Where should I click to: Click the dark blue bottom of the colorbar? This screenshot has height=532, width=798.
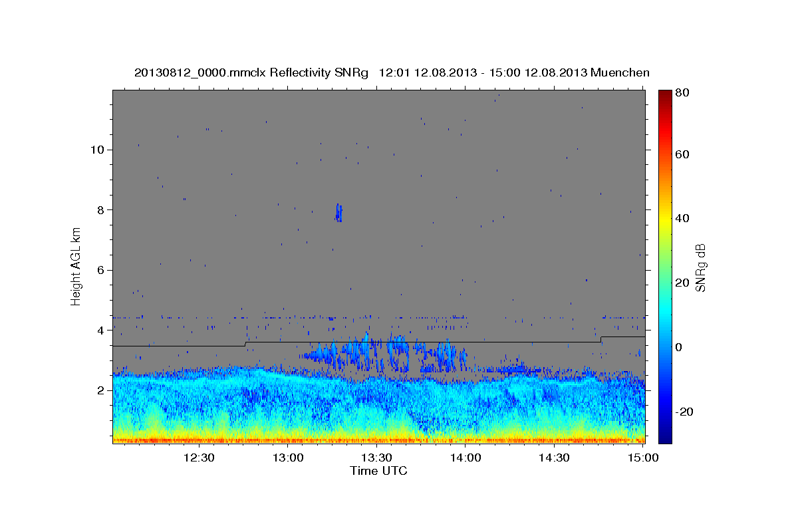click(x=664, y=436)
